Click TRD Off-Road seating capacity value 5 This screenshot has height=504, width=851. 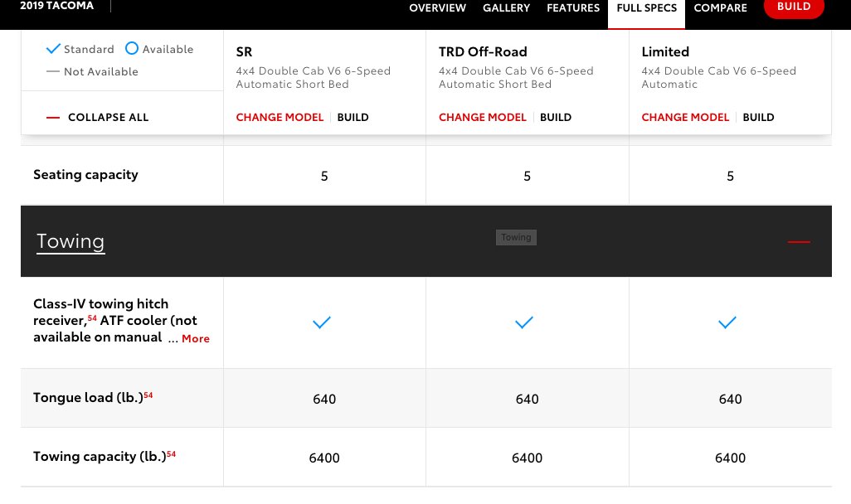click(x=527, y=176)
